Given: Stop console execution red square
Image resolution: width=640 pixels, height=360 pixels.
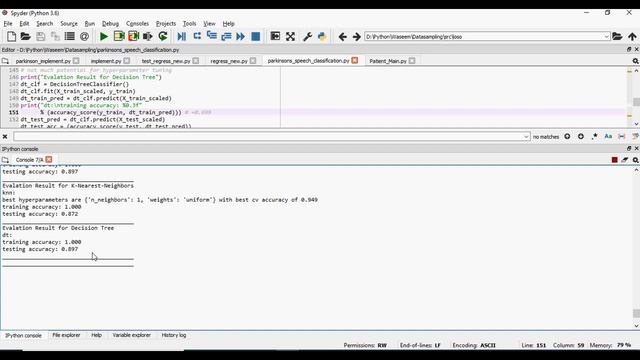Looking at the screenshot, I should pos(614,160).
